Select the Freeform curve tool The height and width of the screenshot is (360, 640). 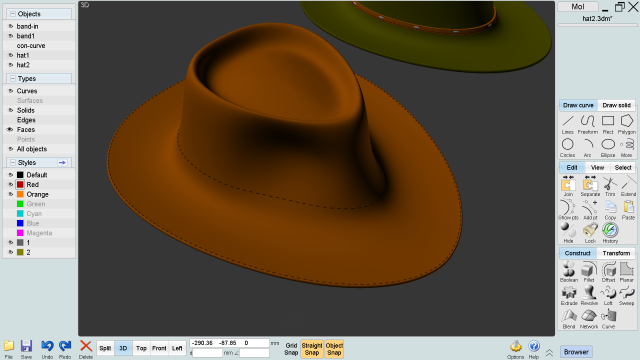point(587,124)
